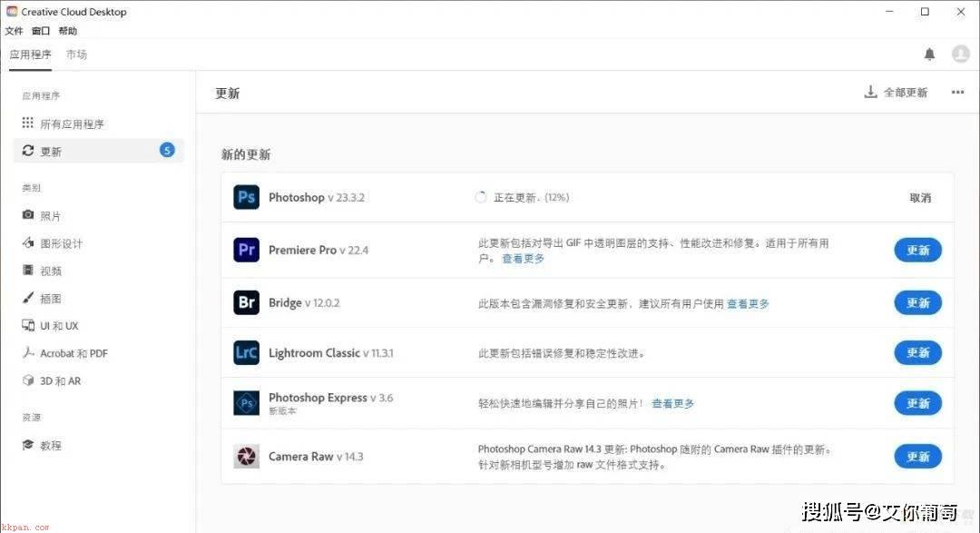Screen dimensions: 980x533
Task: Click the 3D 和 AR cube icon
Action: click(x=28, y=380)
